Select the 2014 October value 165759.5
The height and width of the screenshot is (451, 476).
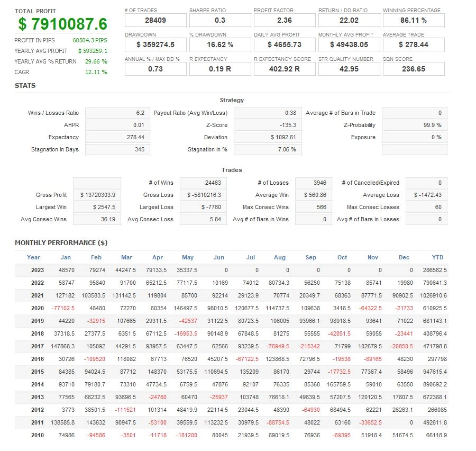(339, 384)
